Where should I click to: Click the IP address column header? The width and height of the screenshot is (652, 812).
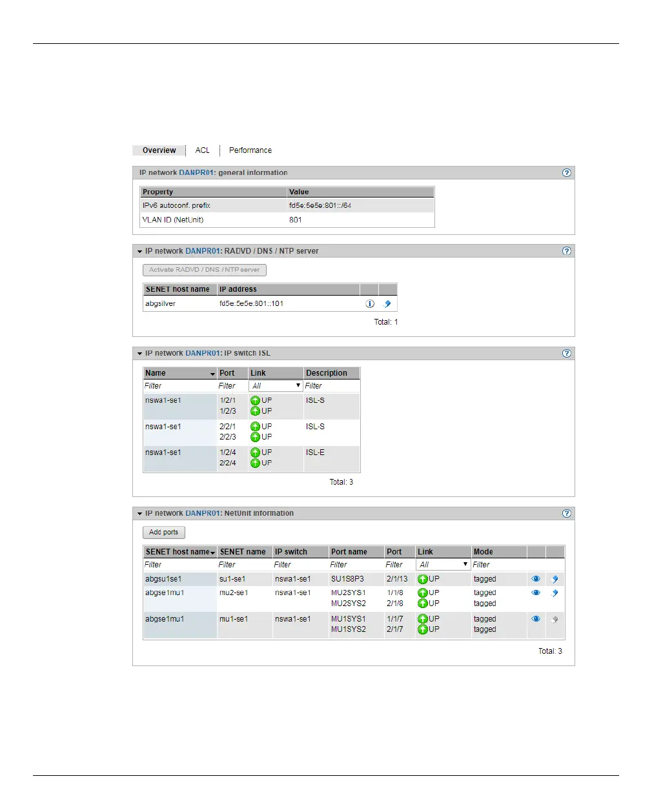click(288, 289)
